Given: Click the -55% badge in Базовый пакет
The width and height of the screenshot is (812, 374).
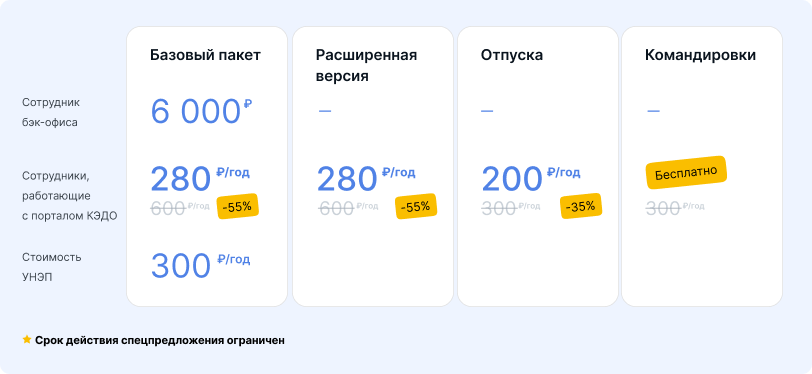Looking at the screenshot, I should 237,206.
